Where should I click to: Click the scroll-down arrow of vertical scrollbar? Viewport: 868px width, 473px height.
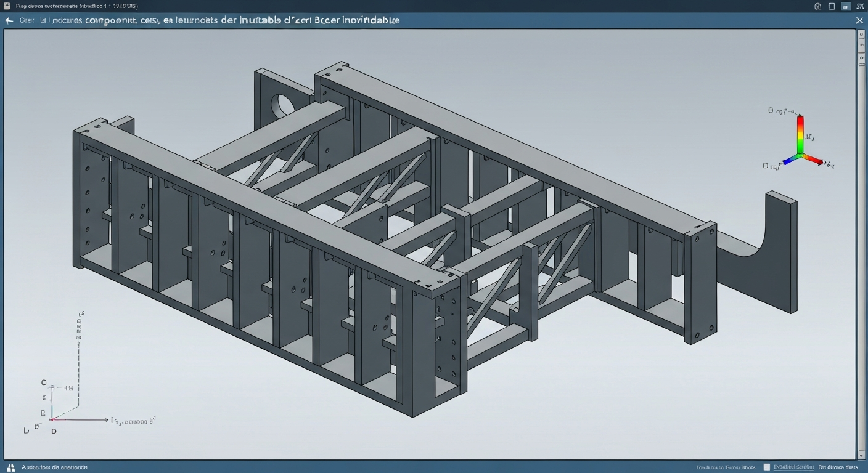point(861,455)
